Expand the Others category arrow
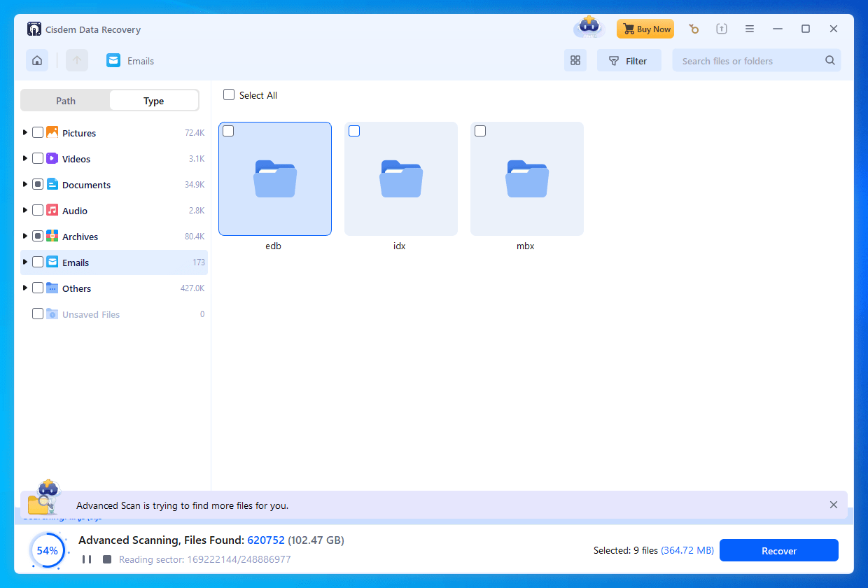Screen dimensions: 868x588 tap(25, 288)
